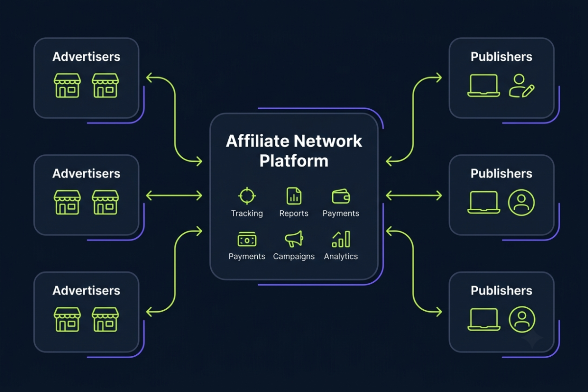Image resolution: width=588 pixels, height=392 pixels.
Task: Open the Campaigns megaphone icon
Action: [x=294, y=239]
